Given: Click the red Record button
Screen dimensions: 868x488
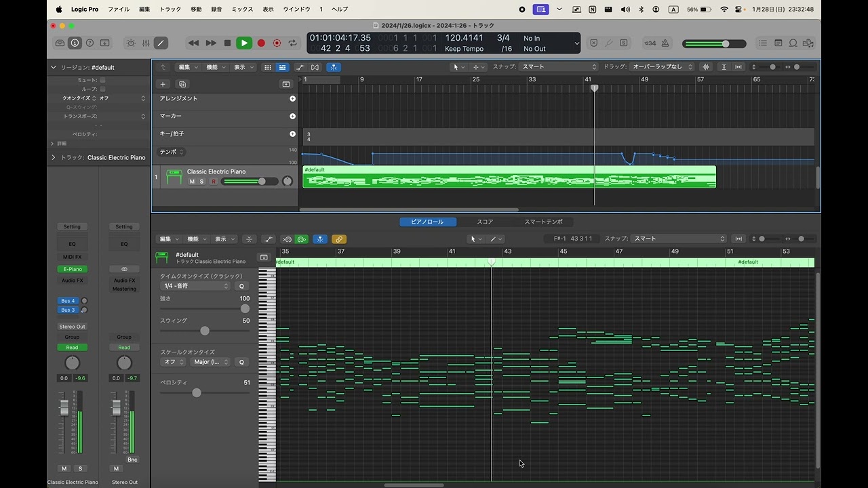Looking at the screenshot, I should click(x=261, y=43).
